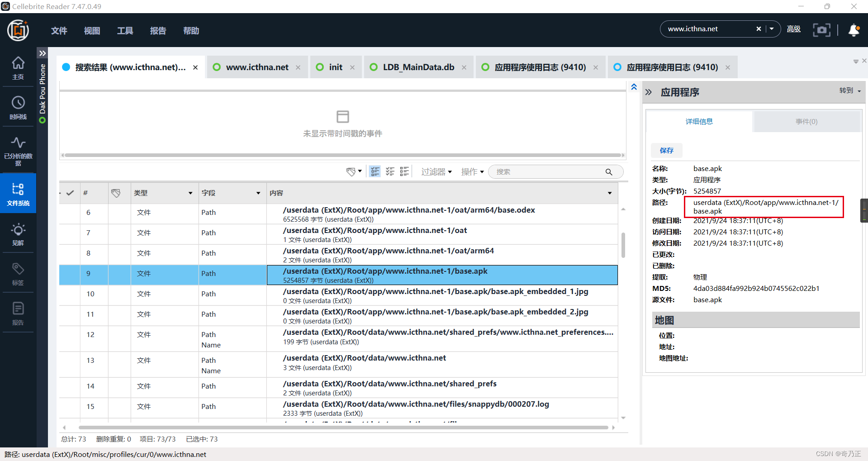Screen dimensions: 868x461
Task: Open the 转到 (Go to) dropdown
Action: [850, 90]
